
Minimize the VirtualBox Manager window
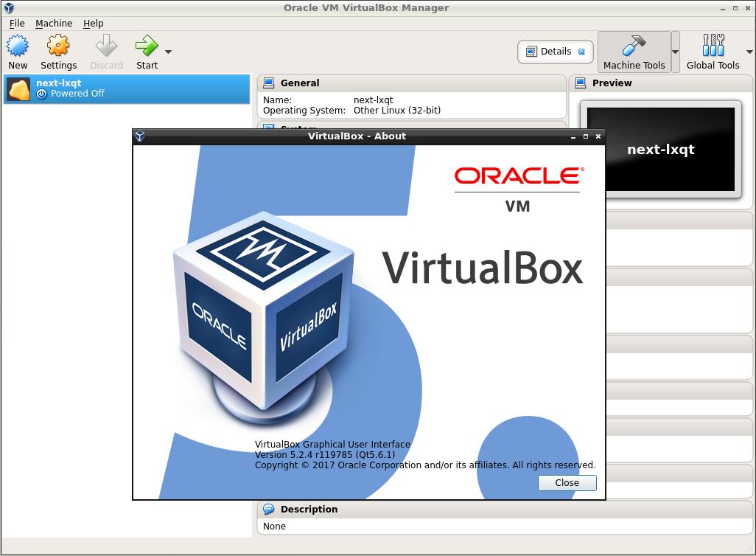pyautogui.click(x=722, y=9)
